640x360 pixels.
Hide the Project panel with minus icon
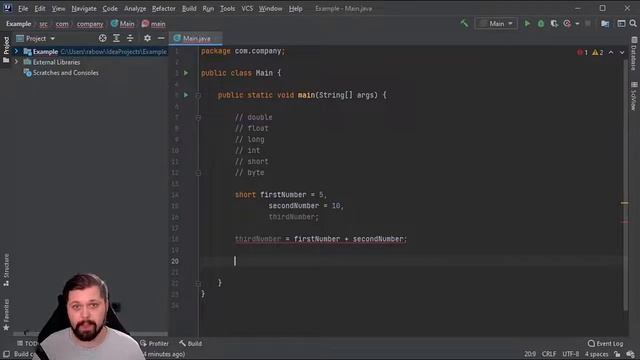tap(161, 38)
